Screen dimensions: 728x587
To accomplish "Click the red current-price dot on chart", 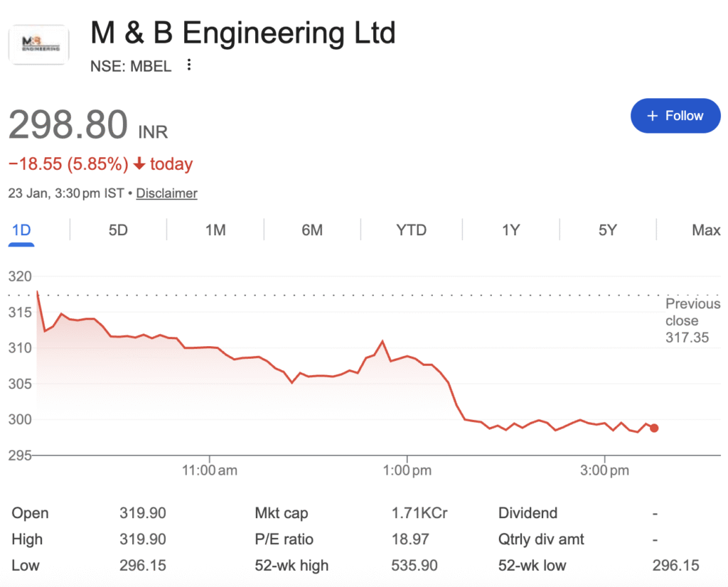I will click(654, 428).
